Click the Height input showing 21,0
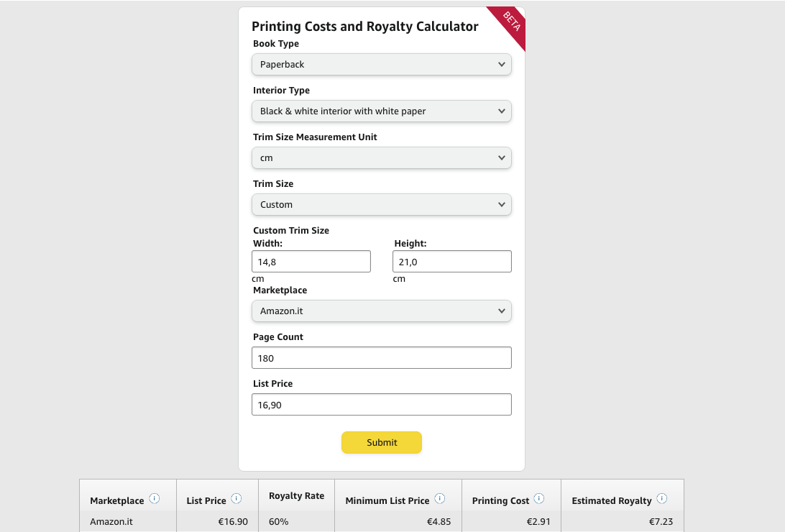Viewport: 785px width, 532px height. [x=451, y=261]
